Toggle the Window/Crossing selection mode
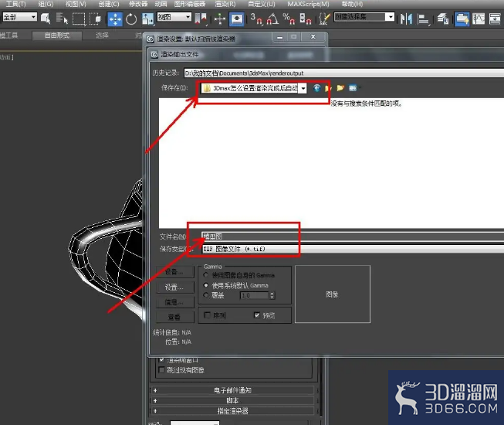 tap(96, 19)
